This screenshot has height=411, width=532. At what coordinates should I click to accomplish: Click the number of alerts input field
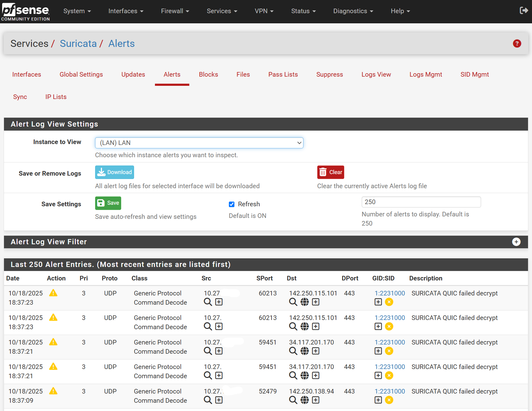(421, 202)
